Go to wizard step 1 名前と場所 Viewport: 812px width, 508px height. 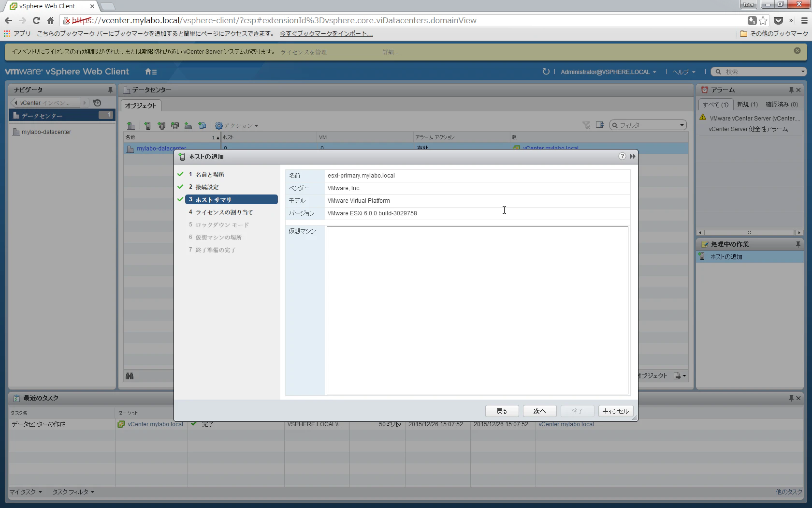(210, 175)
